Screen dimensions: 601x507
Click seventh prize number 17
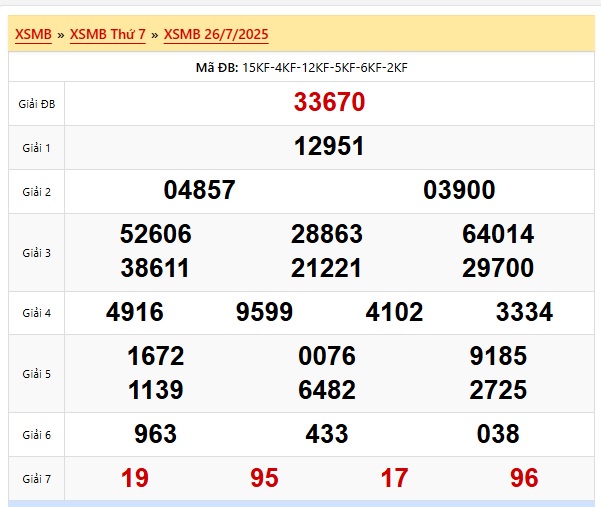pos(394,478)
